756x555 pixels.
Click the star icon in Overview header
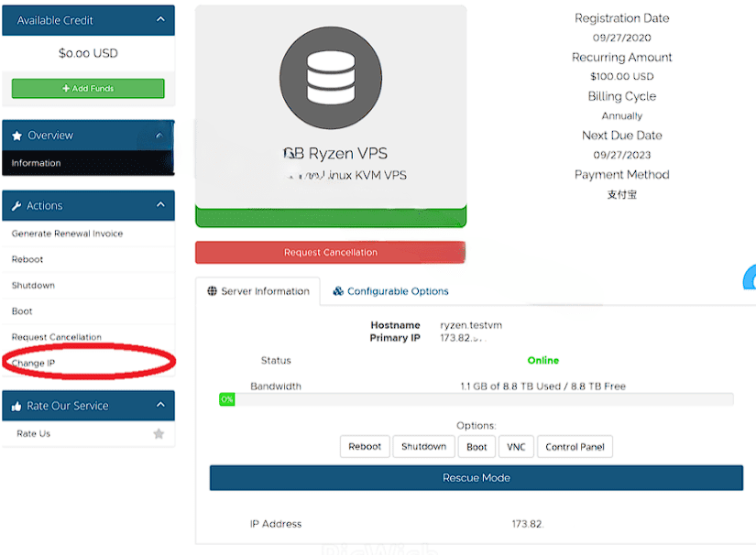tap(17, 136)
